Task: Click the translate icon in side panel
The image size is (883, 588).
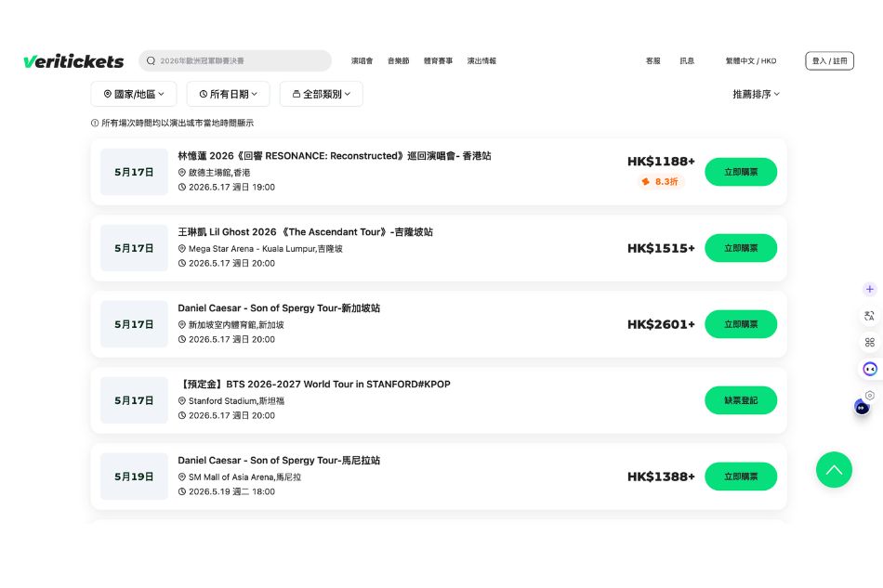Action: click(x=869, y=316)
